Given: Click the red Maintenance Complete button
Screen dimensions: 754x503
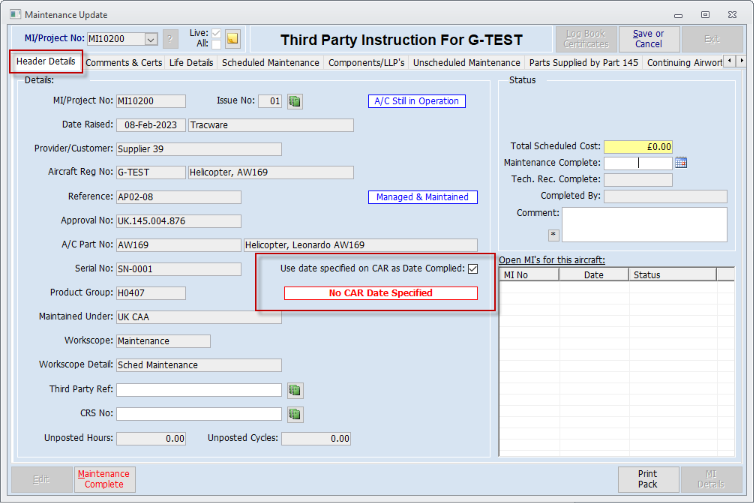Looking at the screenshot, I should [x=104, y=479].
